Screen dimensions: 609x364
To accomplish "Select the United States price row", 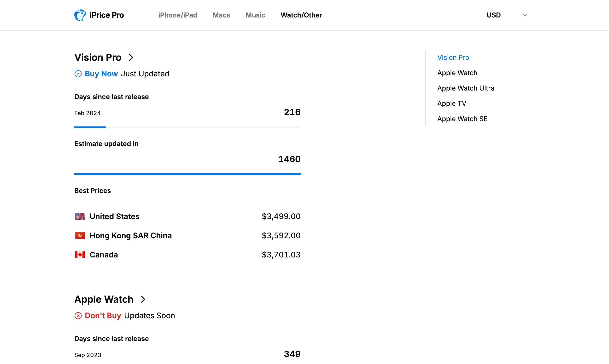I will [x=187, y=216].
